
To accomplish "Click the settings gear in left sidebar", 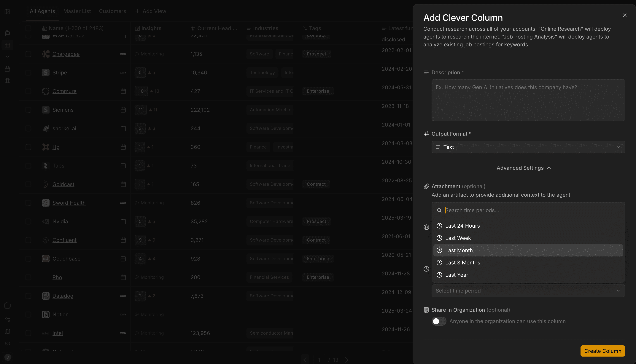I will tap(7, 344).
